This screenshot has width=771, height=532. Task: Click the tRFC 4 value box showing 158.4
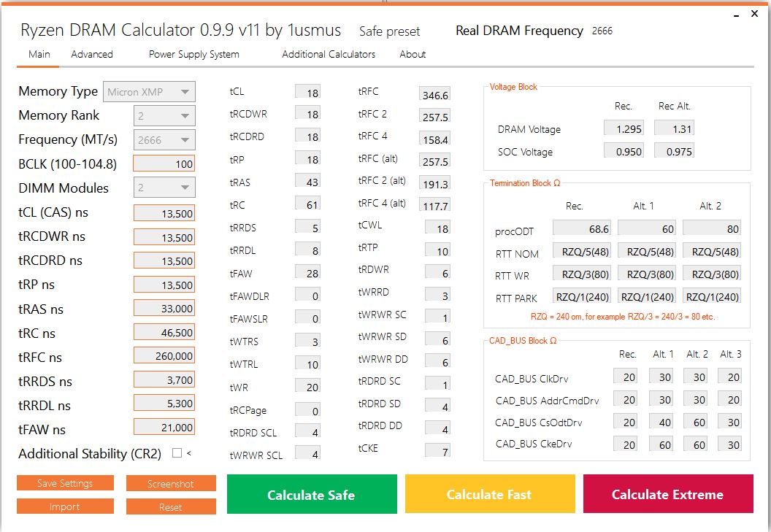pyautogui.click(x=434, y=139)
